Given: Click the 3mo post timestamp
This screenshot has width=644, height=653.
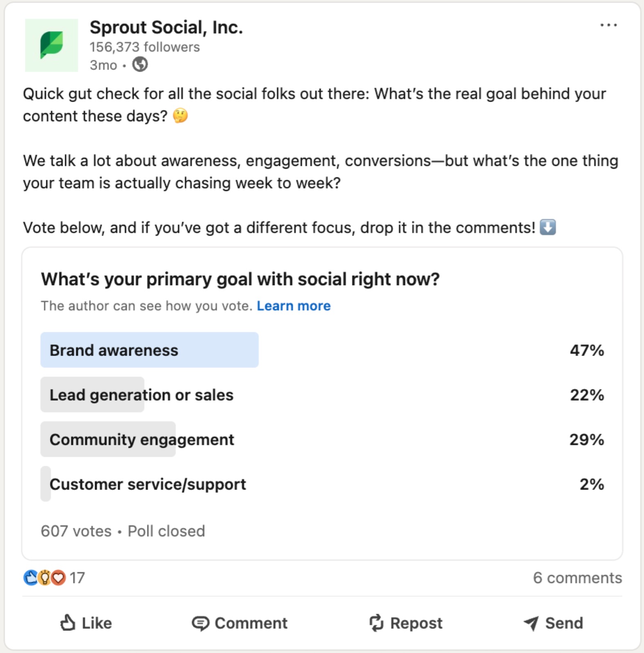Looking at the screenshot, I should click(102, 65).
